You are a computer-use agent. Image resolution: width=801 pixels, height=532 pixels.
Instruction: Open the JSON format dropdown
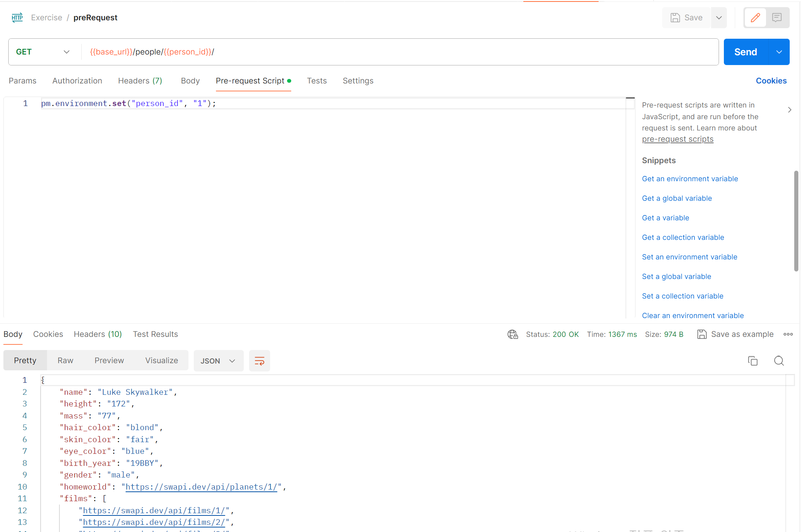pos(218,361)
